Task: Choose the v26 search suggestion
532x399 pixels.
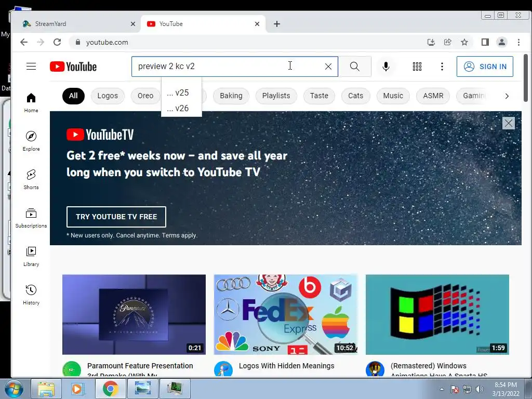Action: (x=181, y=108)
